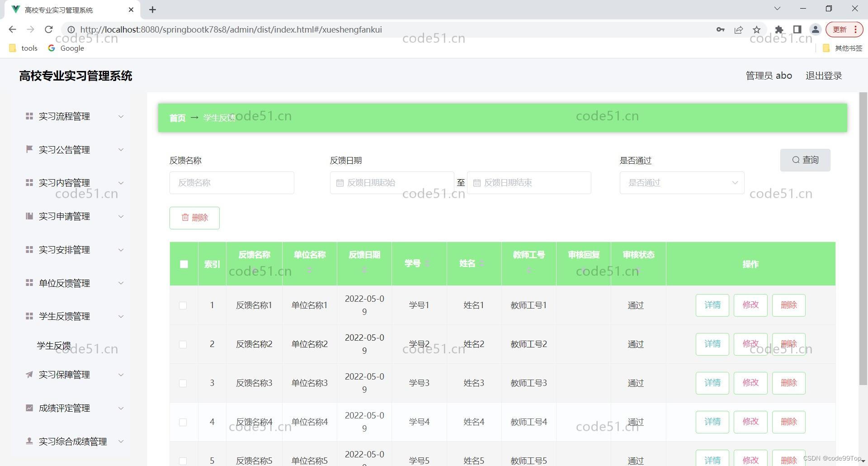
Task: Toggle the select-all checkbox in table header
Action: click(184, 264)
